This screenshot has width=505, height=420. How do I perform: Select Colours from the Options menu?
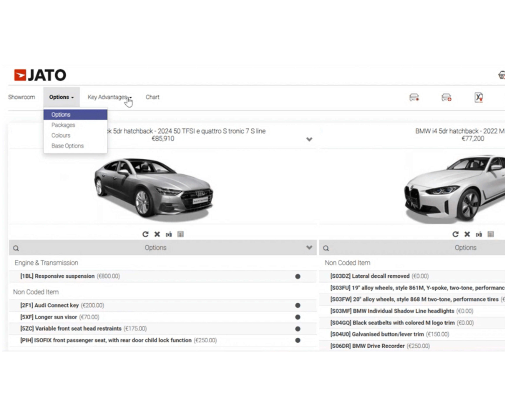61,135
